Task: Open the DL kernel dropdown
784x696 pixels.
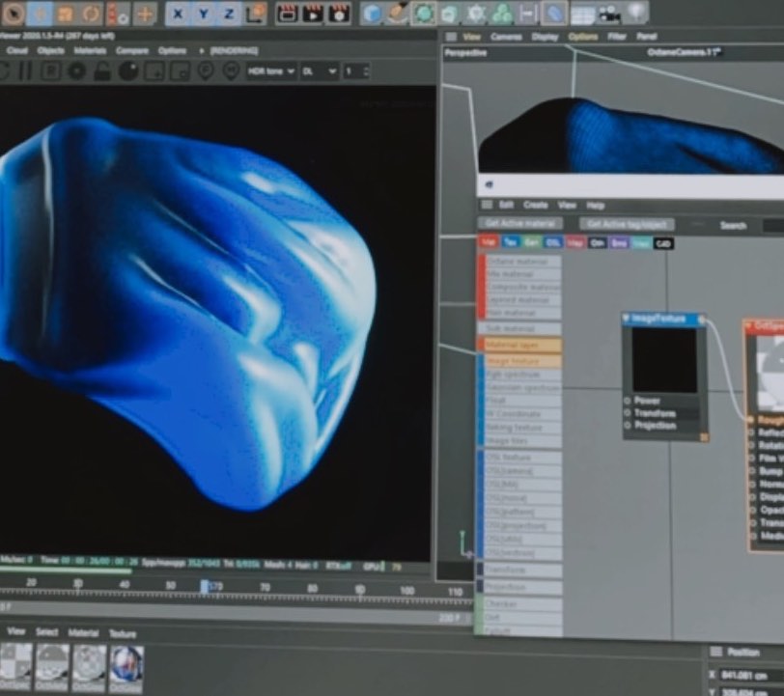Action: pyautogui.click(x=319, y=71)
